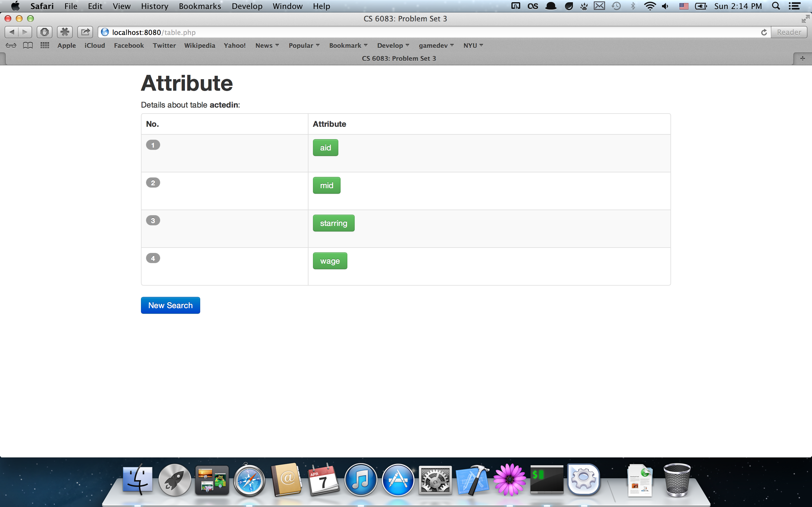Show Bookmarks via open book icon
The height and width of the screenshot is (507, 812).
pyautogui.click(x=28, y=45)
